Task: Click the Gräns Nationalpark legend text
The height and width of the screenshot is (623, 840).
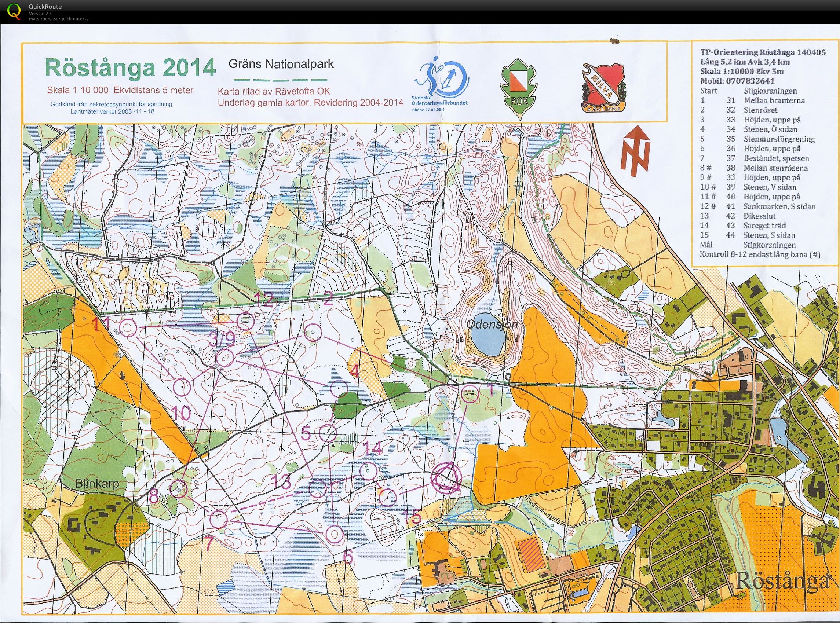Action: [281, 64]
